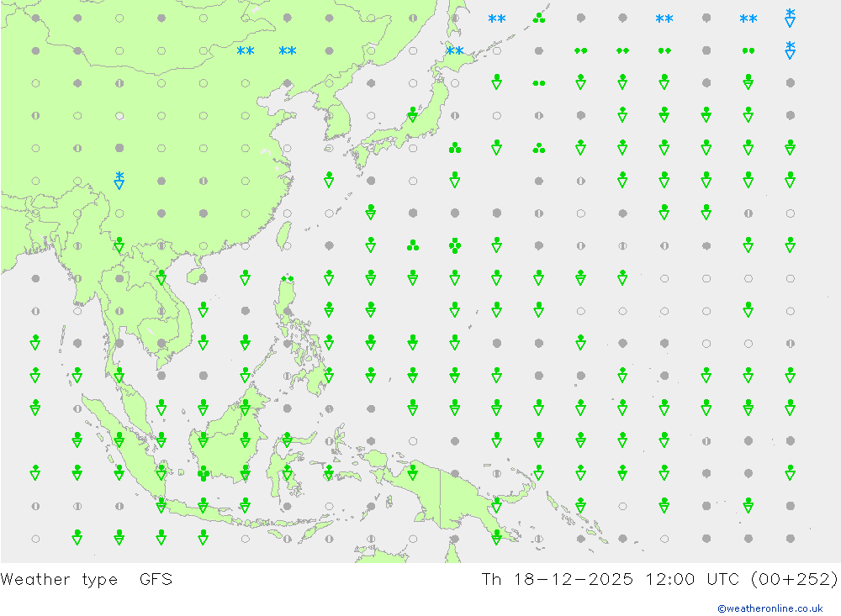The width and height of the screenshot is (841, 616).
Task: Click the 'Th 18-12-2025' forecast date
Action: (557, 580)
